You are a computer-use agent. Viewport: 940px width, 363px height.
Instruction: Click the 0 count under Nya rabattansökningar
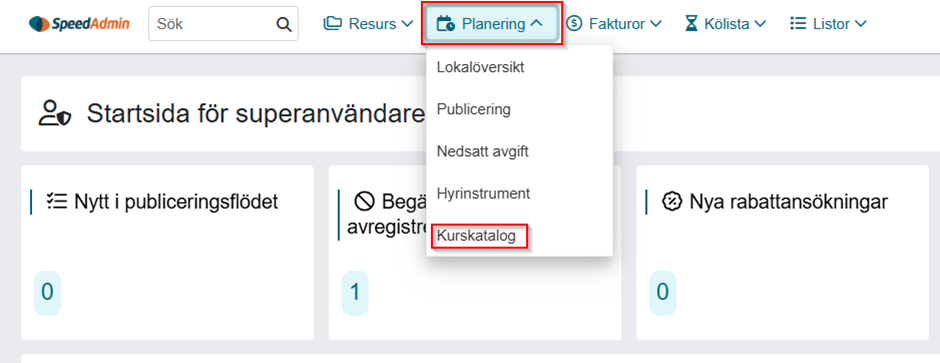click(662, 293)
